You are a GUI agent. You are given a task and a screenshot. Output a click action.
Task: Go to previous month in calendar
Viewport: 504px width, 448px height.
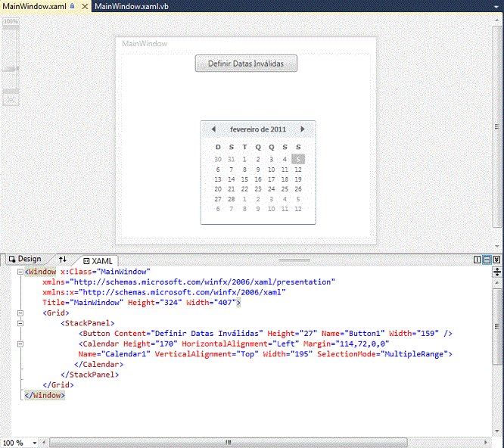pos(213,129)
